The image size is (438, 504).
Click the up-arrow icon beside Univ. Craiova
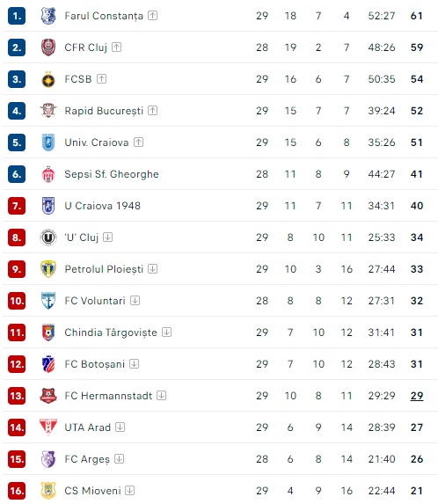(138, 142)
